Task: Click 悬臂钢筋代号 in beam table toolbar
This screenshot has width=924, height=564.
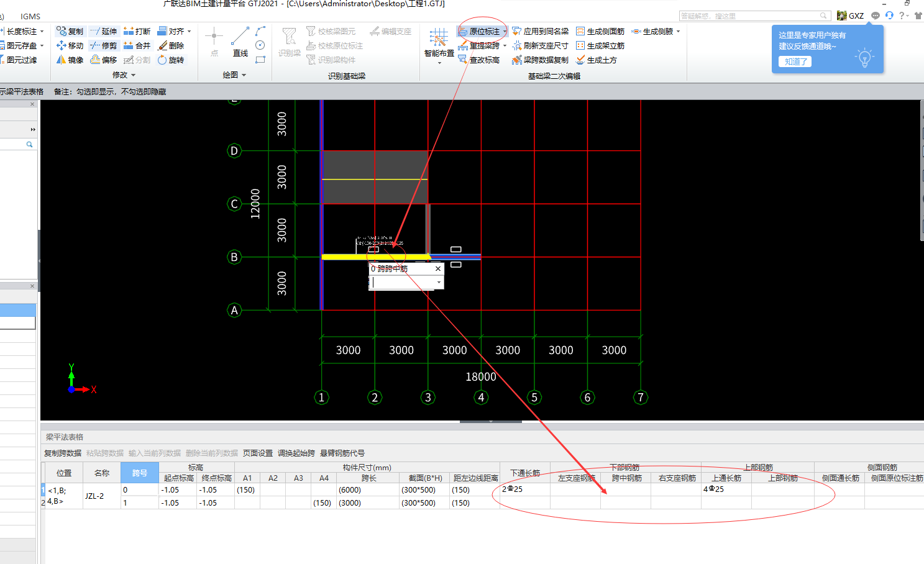Action: (x=342, y=453)
